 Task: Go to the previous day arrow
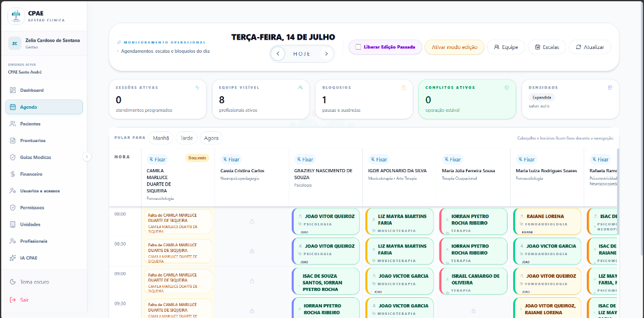278,54
